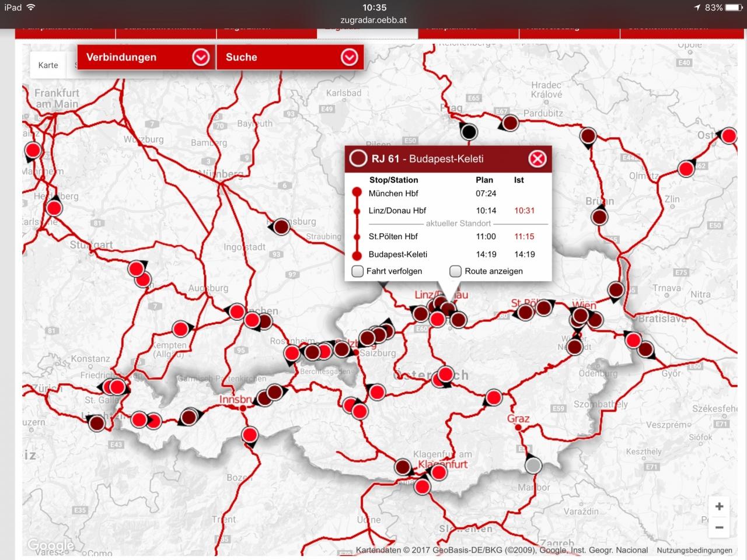Viewport: 747px width, 560px height.
Task: Click the train marker at Regensburg
Action: 281,226
